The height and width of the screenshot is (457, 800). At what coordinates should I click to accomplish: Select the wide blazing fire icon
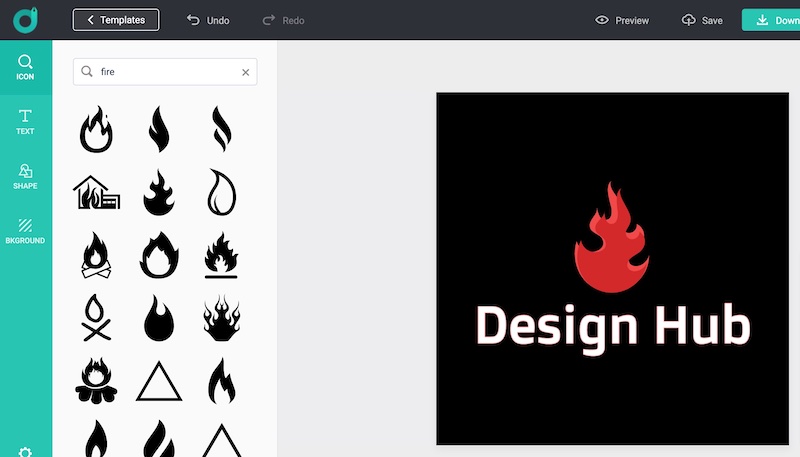pyautogui.click(x=221, y=318)
